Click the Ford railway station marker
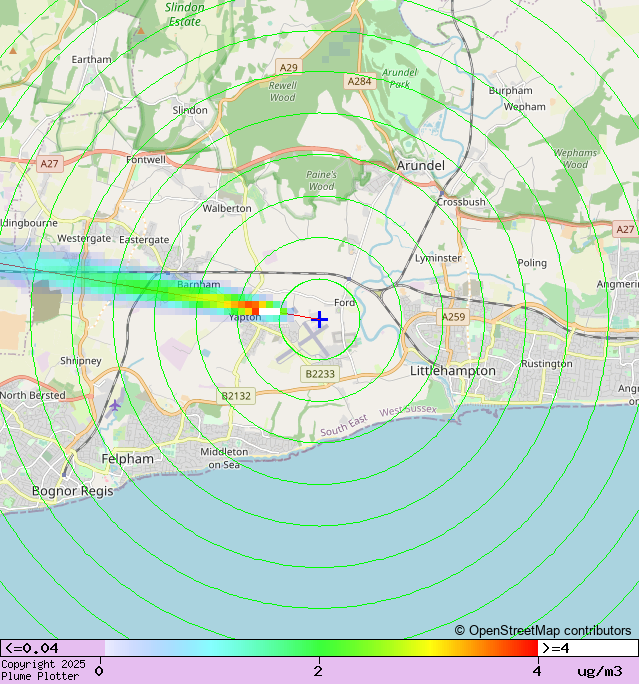Screen dimensions: 639x684 point(349,278)
